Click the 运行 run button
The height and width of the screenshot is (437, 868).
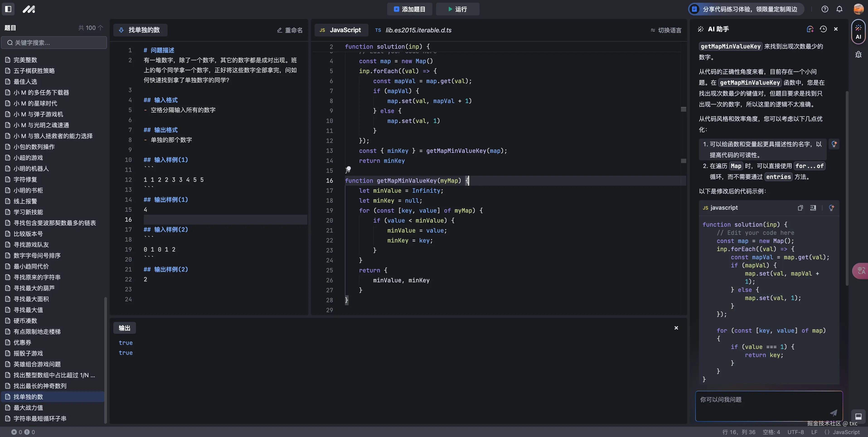(458, 9)
